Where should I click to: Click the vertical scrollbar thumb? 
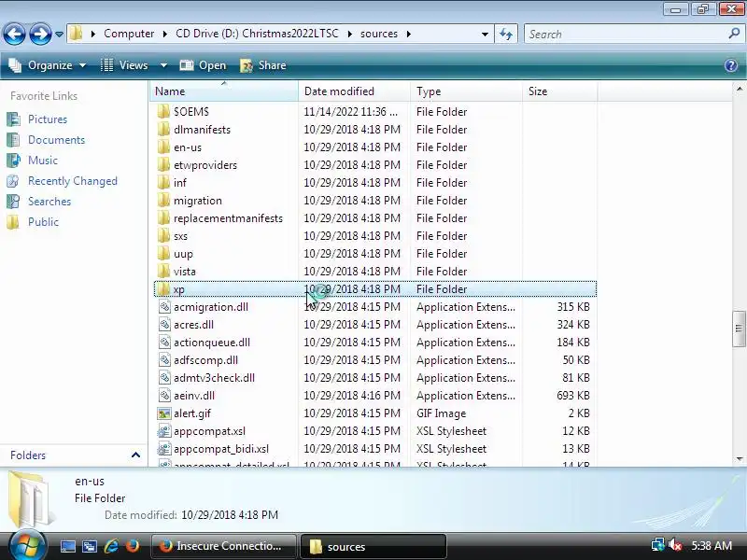(739, 329)
